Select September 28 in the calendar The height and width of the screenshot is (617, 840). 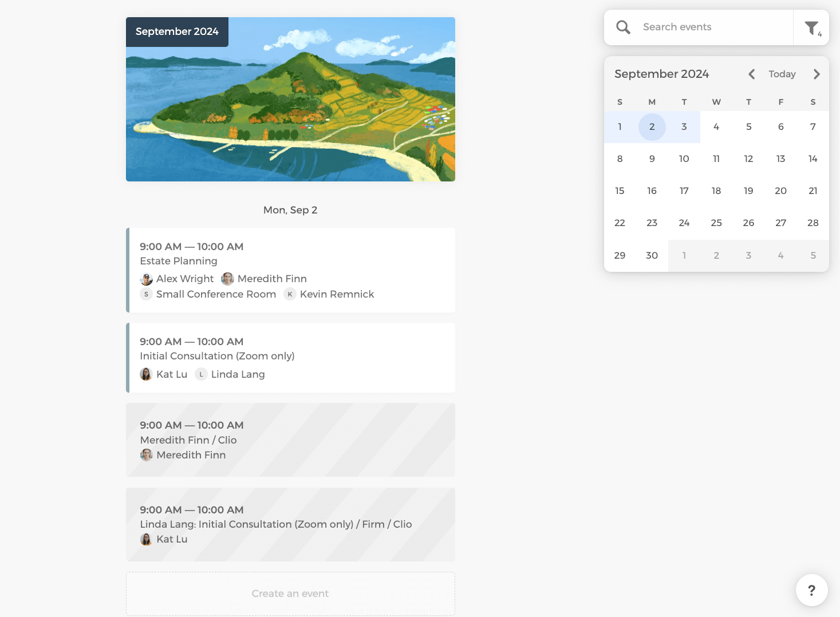click(813, 223)
